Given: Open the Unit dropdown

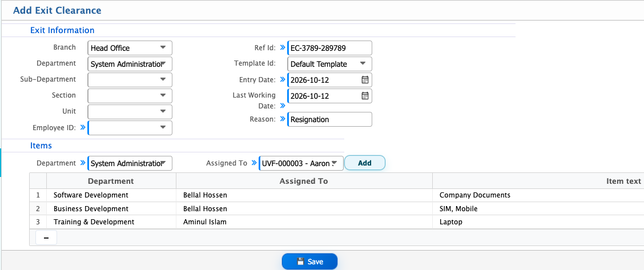Looking at the screenshot, I should point(130,112).
